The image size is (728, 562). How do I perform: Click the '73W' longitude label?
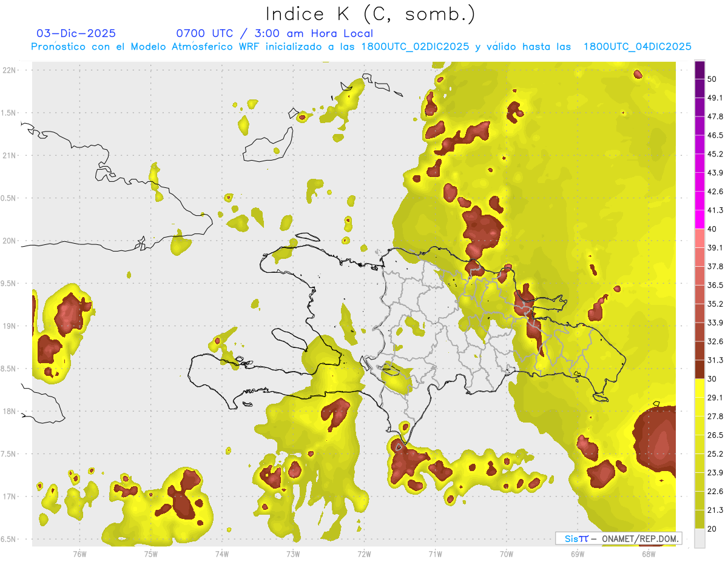293,554
